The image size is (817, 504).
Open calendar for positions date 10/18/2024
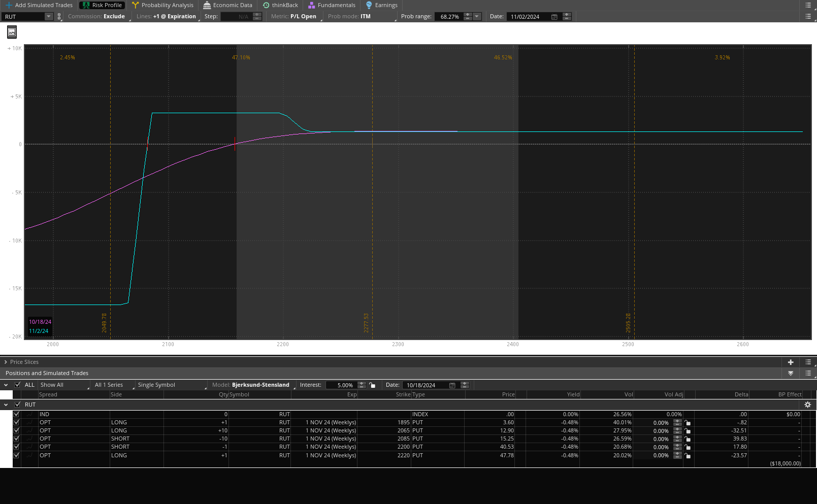click(452, 385)
